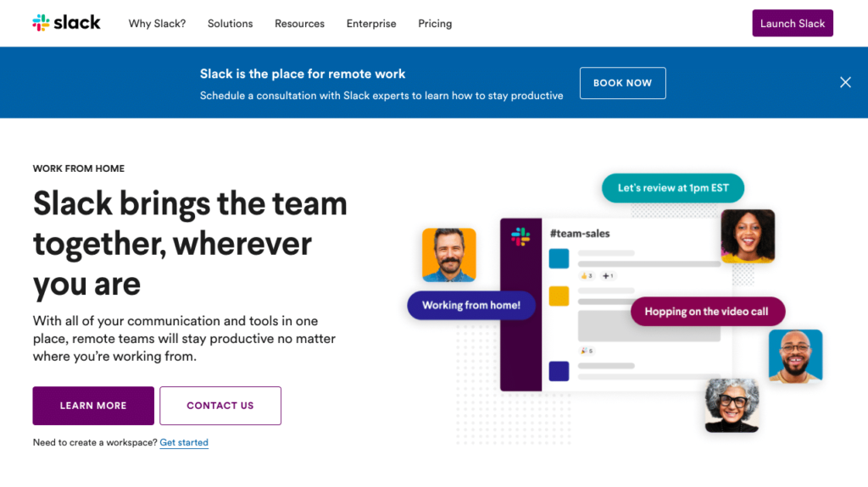Click the "Schedule a consultation with Slack experts" text
The image size is (868, 487).
(381, 96)
